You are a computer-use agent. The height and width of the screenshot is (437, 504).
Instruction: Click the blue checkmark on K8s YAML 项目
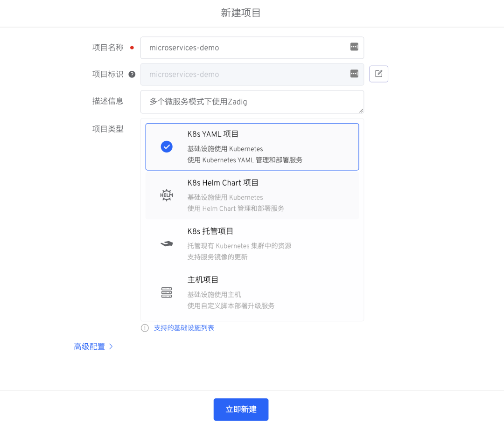(x=167, y=147)
